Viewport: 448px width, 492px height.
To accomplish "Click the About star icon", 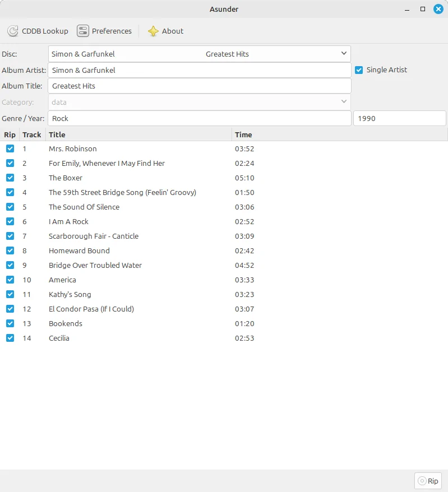I will point(153,31).
